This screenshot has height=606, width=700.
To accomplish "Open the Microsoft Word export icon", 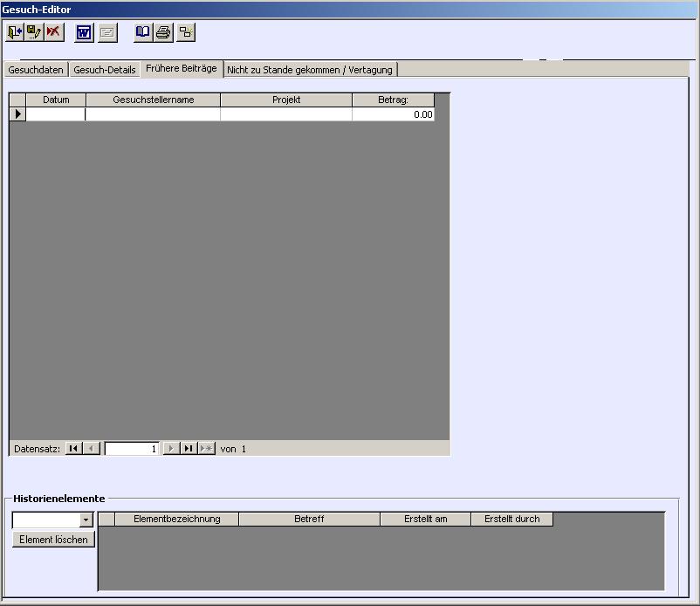I will click(x=84, y=33).
